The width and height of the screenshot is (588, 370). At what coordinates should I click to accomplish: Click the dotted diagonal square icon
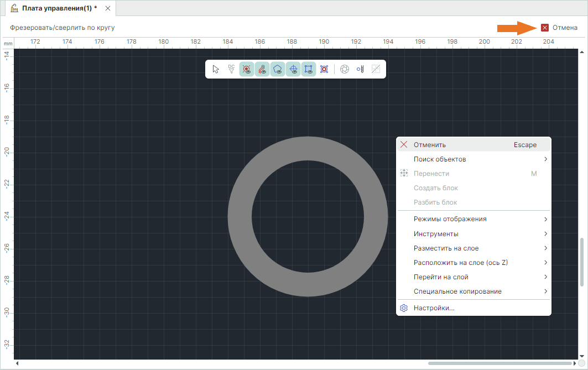(x=376, y=69)
